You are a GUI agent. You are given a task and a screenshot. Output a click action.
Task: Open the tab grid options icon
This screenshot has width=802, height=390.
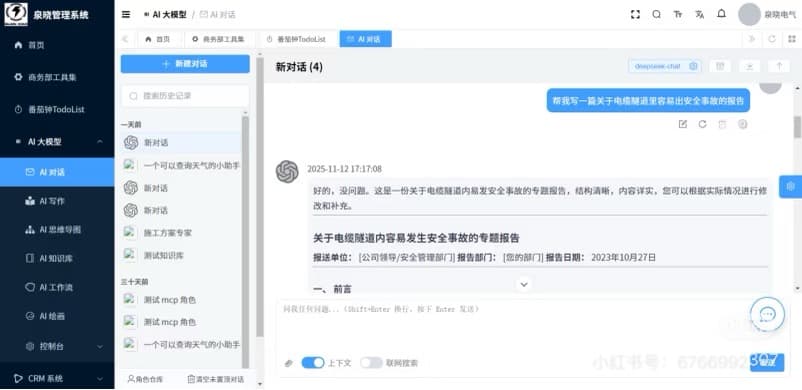pyautogui.click(x=792, y=39)
